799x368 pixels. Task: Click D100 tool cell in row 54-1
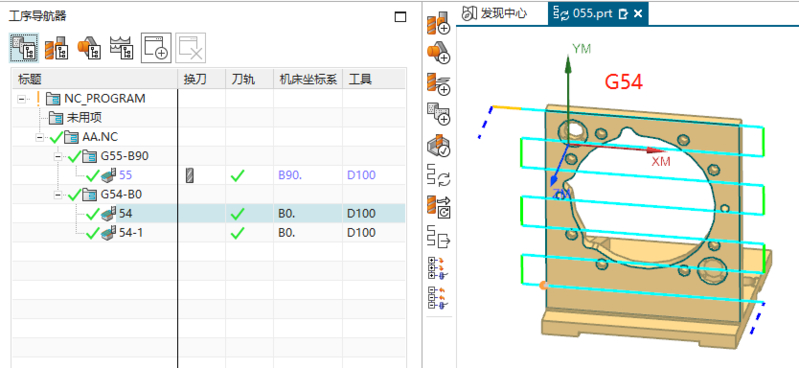coord(361,233)
